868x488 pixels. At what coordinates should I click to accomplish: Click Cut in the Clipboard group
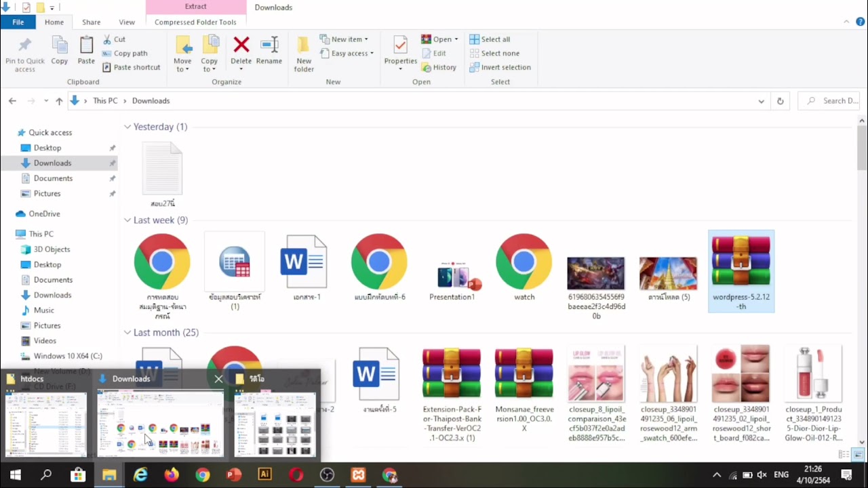point(114,39)
